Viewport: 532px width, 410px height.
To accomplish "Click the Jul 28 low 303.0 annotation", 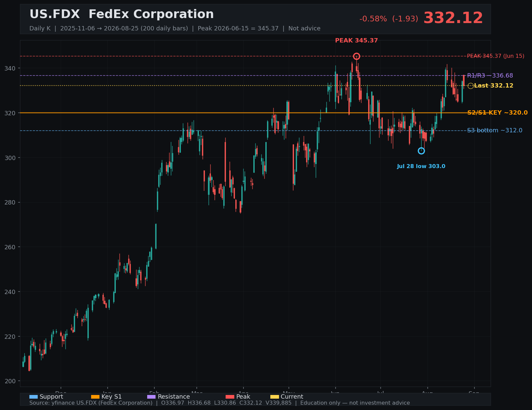I will tap(421, 166).
